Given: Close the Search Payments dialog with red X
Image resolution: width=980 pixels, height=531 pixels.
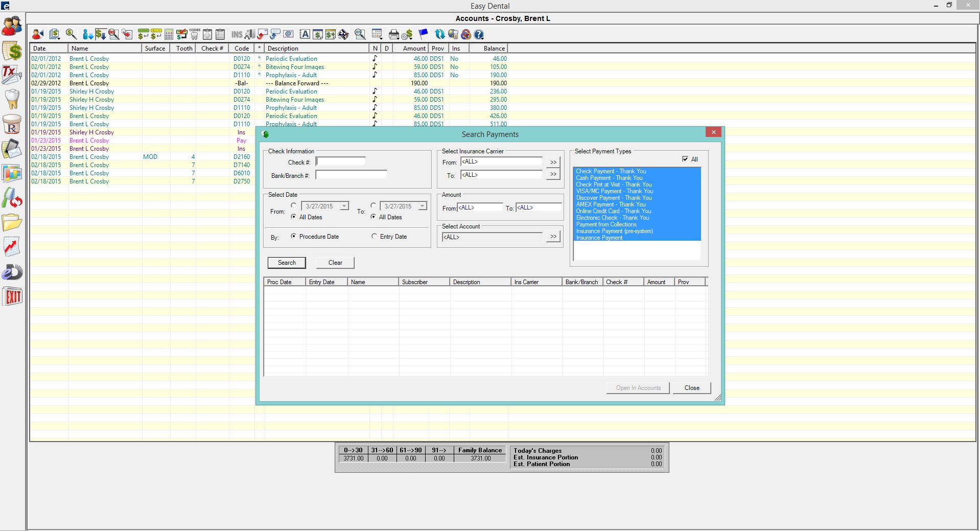Looking at the screenshot, I should pyautogui.click(x=713, y=132).
